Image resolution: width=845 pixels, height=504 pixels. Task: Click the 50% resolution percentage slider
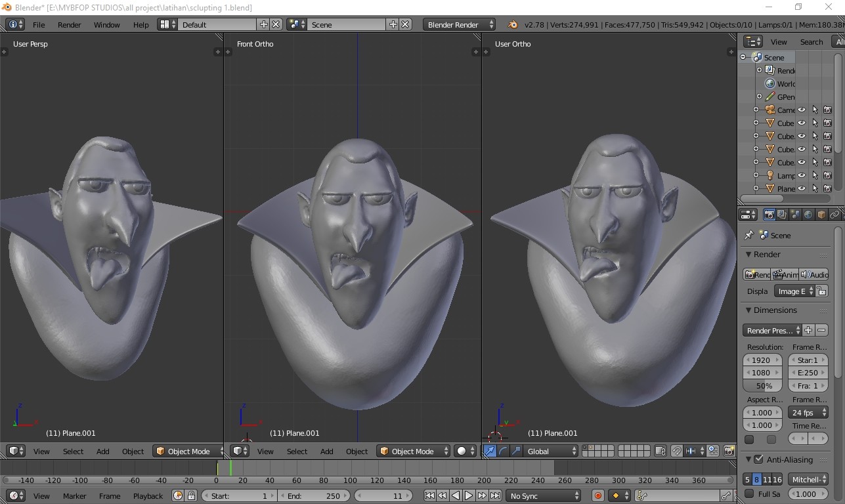[x=763, y=386]
